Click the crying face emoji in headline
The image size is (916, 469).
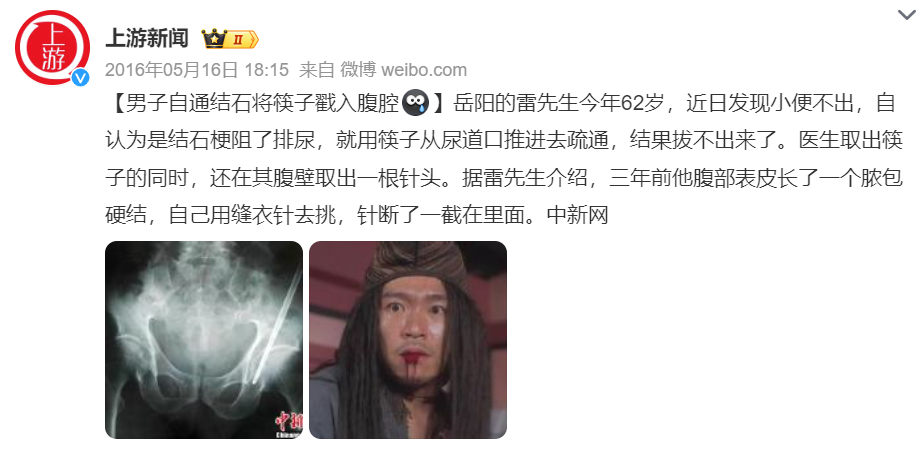[416, 103]
